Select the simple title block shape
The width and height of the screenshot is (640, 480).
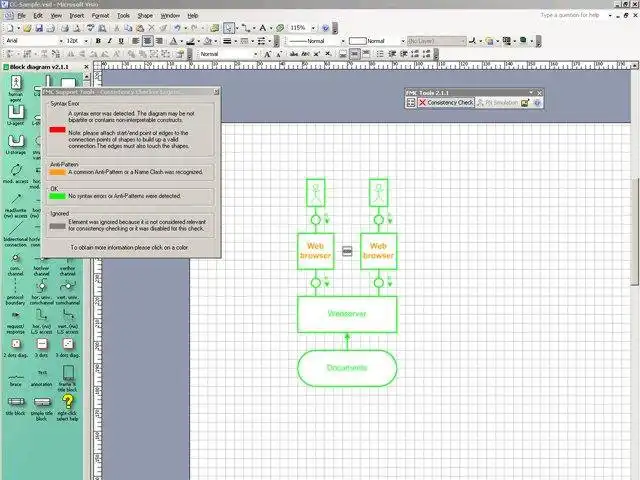(42, 407)
